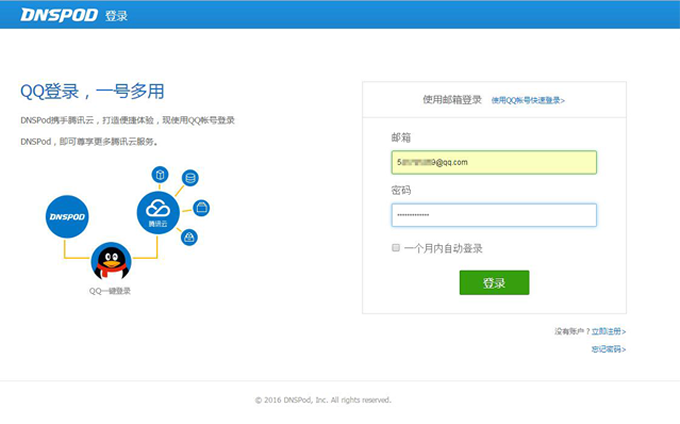Open the 忘记密码 forgot password link
Viewport: 680px width, 424px height.
pos(607,349)
